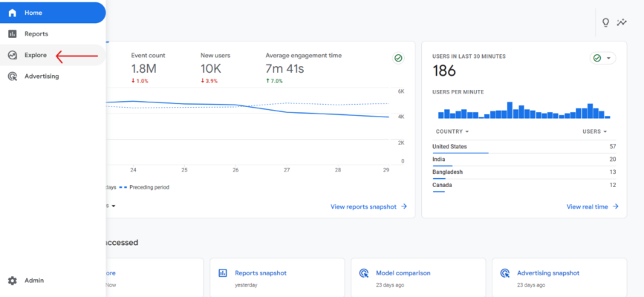
Task: Open the Model comparison card
Action: point(414,278)
